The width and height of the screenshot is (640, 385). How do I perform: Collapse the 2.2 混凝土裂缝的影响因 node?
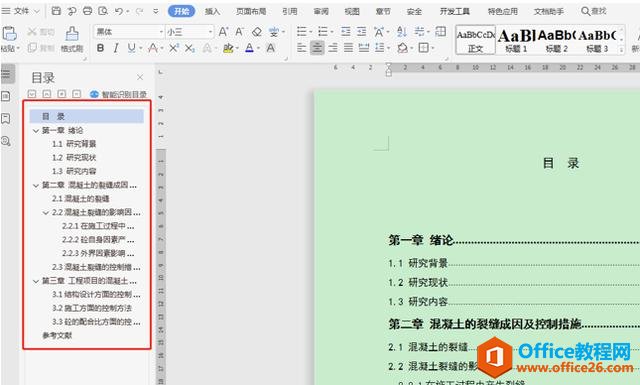pos(46,213)
